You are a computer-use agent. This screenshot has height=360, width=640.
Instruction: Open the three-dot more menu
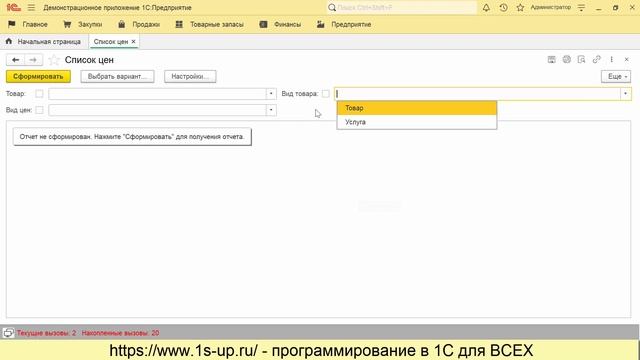click(611, 60)
